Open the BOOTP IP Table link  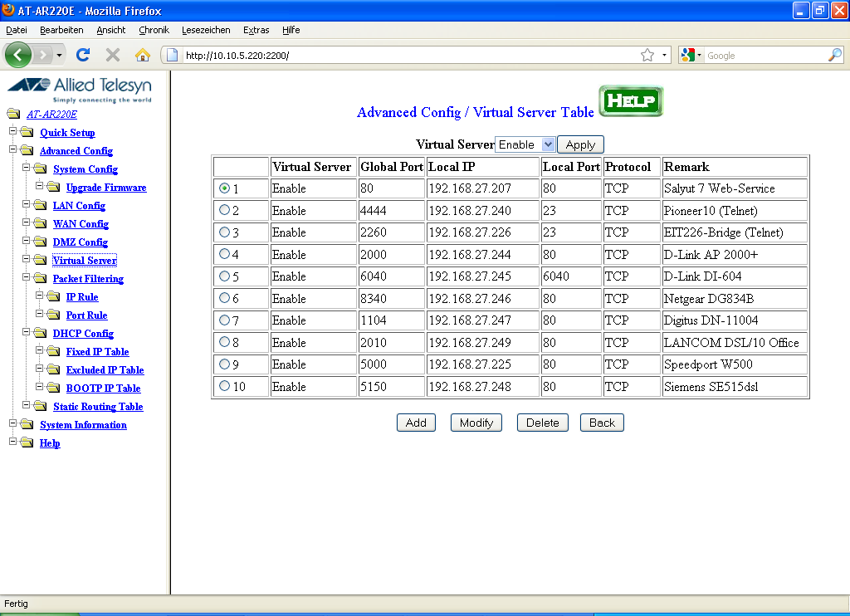tap(104, 389)
